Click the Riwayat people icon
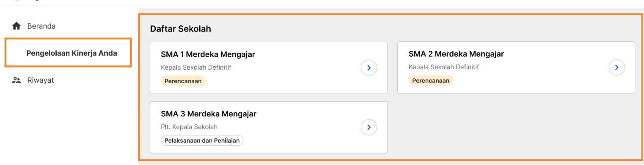The width and height of the screenshot is (644, 165). click(x=17, y=80)
